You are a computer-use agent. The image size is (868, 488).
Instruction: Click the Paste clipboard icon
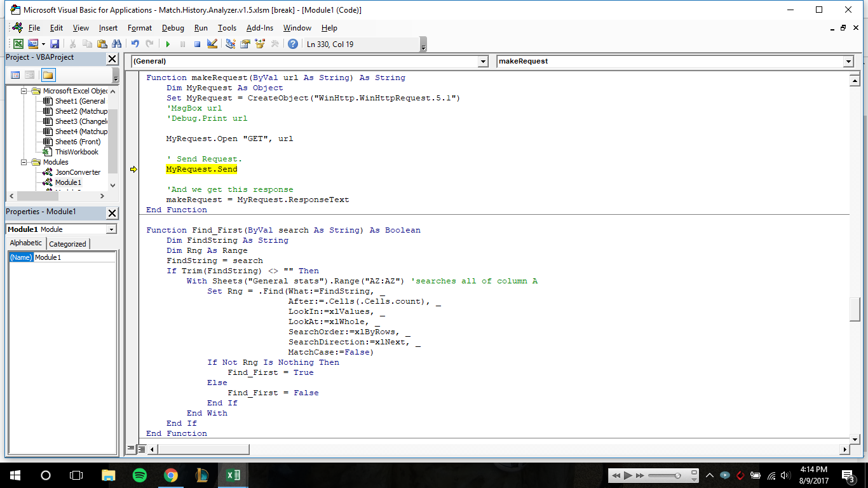(102, 44)
